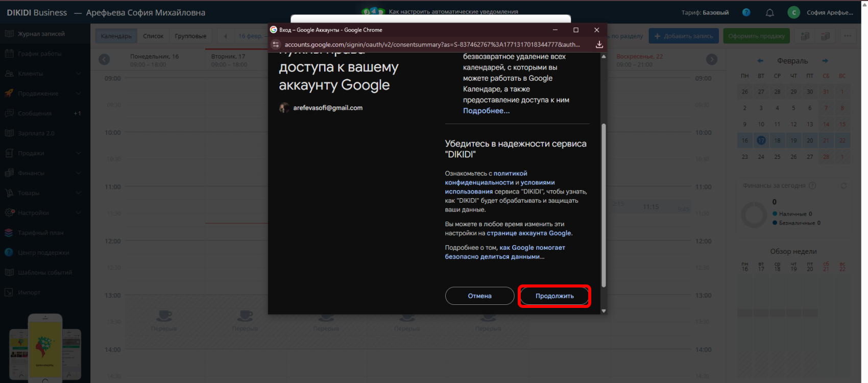The height and width of the screenshot is (383, 868).
Task: Open Журнал записей in the sidebar
Action: tap(41, 34)
